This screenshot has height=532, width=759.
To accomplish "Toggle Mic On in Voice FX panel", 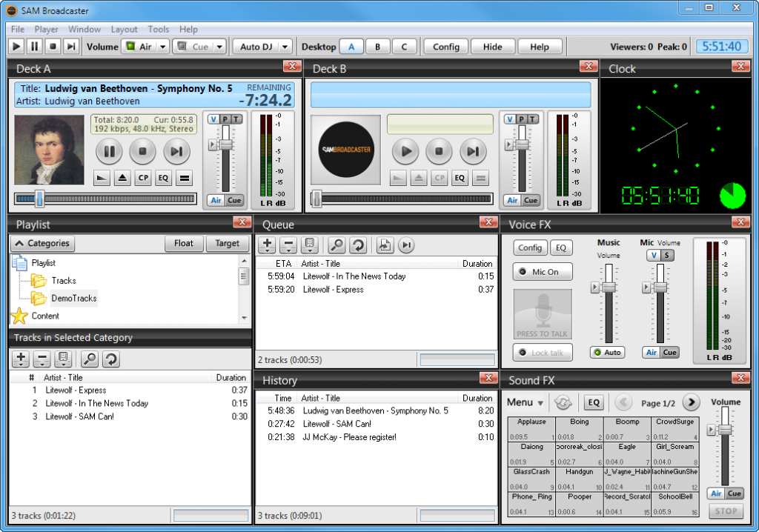I will point(542,271).
